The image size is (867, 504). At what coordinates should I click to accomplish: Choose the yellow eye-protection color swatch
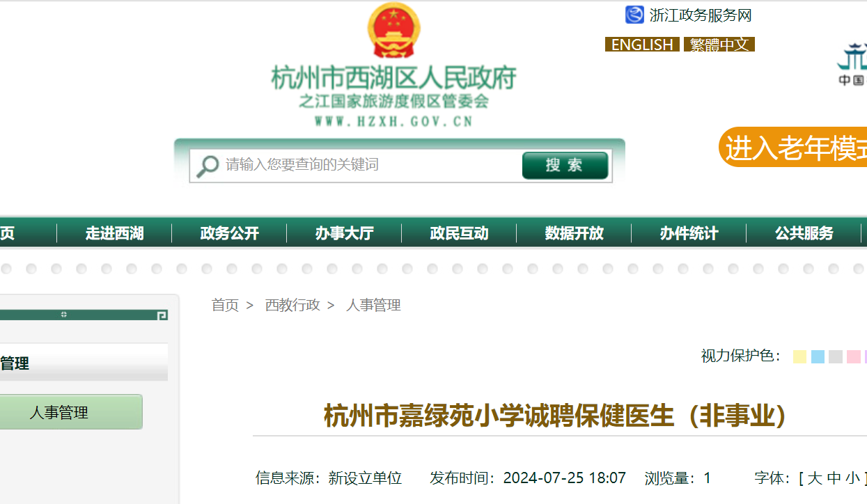799,356
